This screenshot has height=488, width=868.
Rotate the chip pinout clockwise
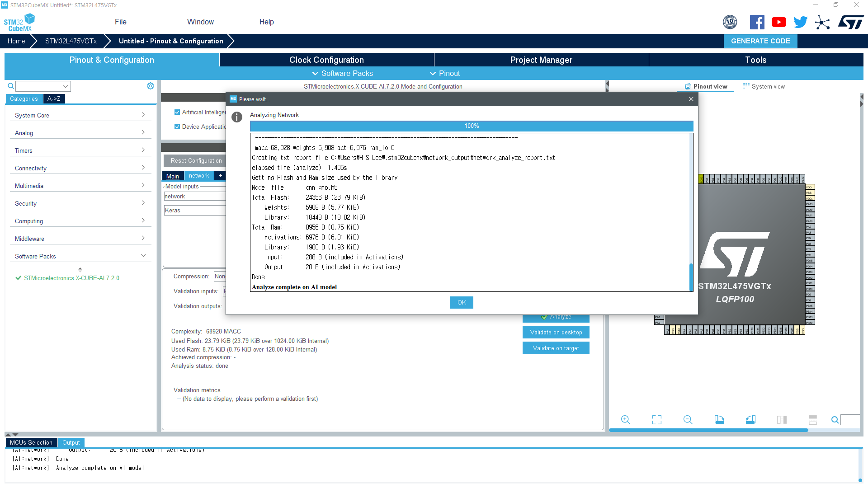click(x=719, y=420)
